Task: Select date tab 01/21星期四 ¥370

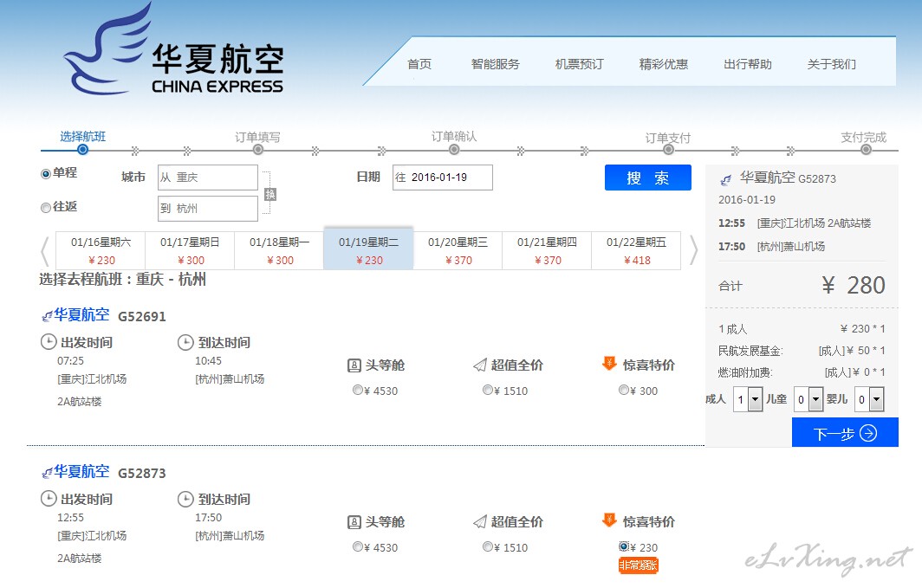Action: tap(547, 251)
